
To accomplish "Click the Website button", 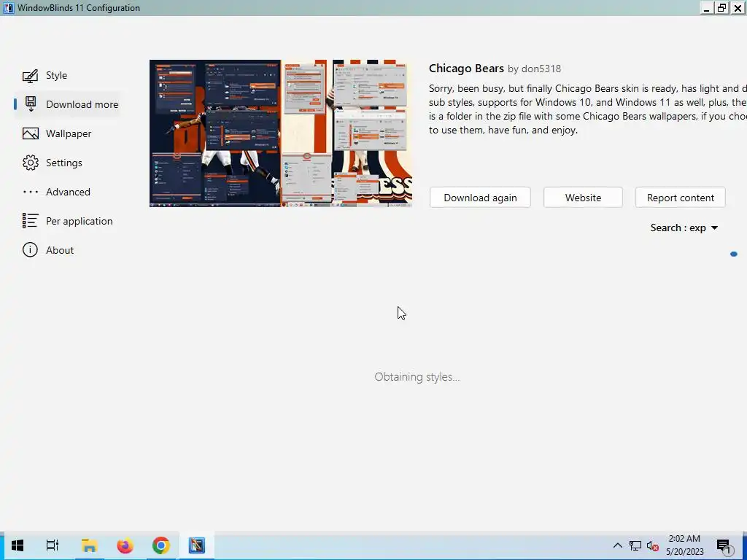I will 583,198.
